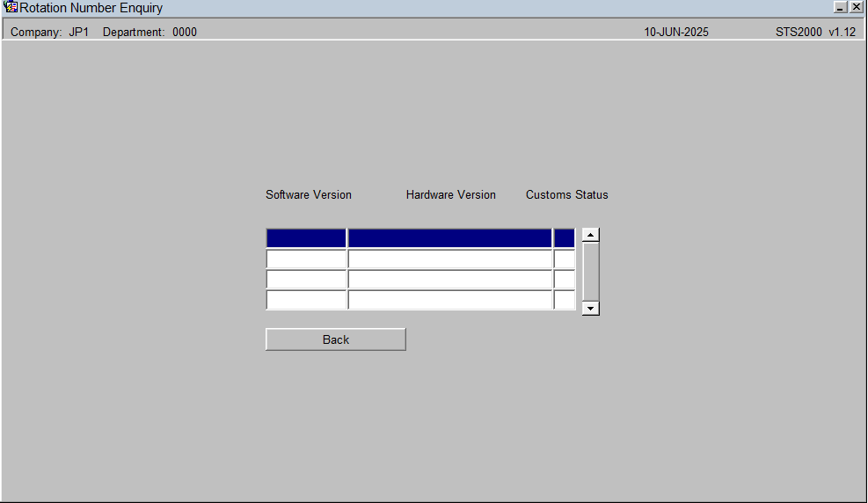Image resolution: width=868 pixels, height=503 pixels.
Task: Click the third row Hardware Version field
Action: tap(450, 279)
